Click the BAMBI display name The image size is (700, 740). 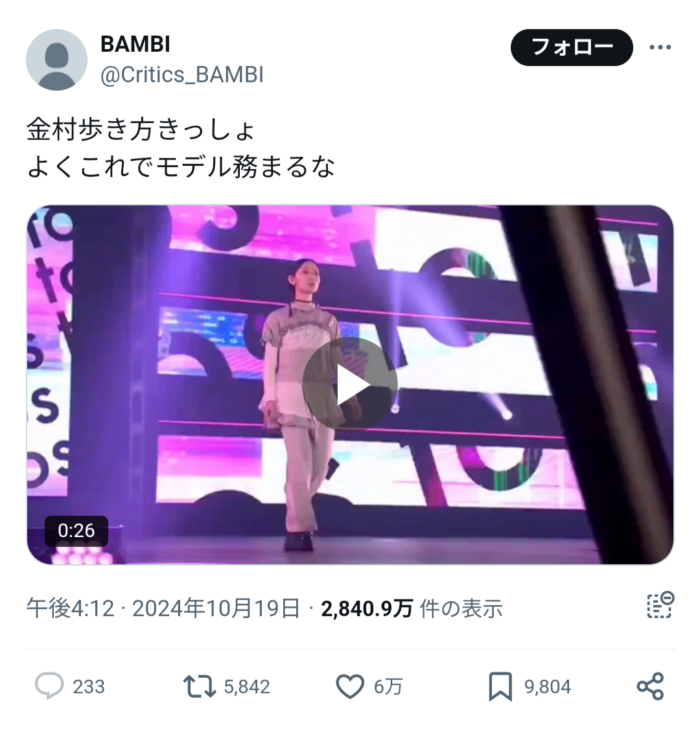tap(135, 44)
